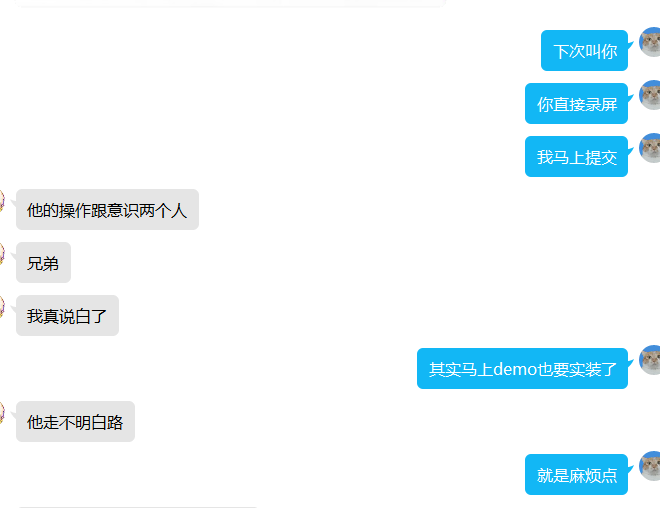This screenshot has width=660, height=508.
Task: Open avatar next to "就是麻烦点" message
Action: (650, 466)
